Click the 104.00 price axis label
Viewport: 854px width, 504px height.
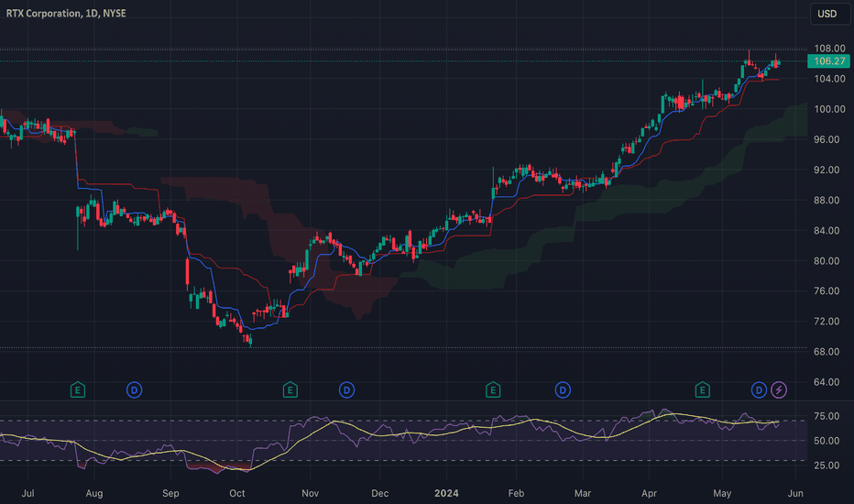pos(829,79)
